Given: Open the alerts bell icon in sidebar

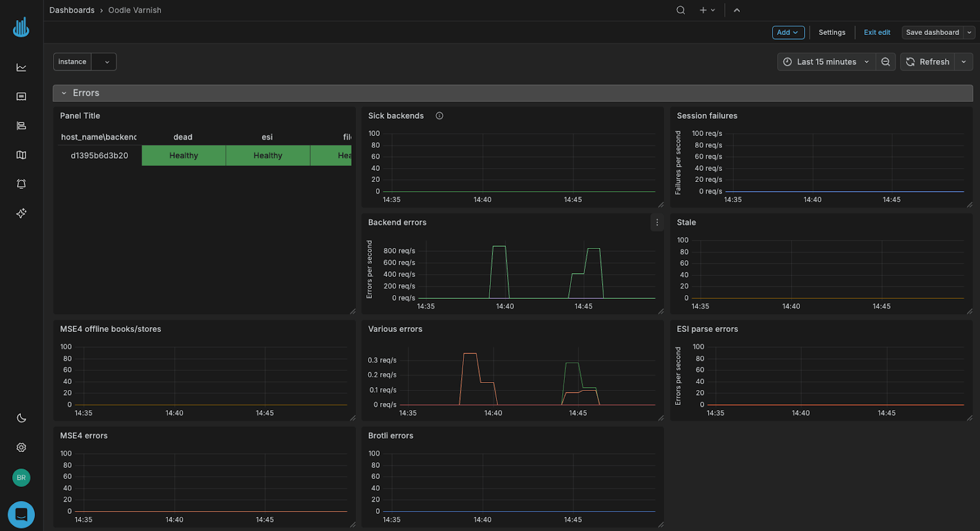Looking at the screenshot, I should coord(21,184).
